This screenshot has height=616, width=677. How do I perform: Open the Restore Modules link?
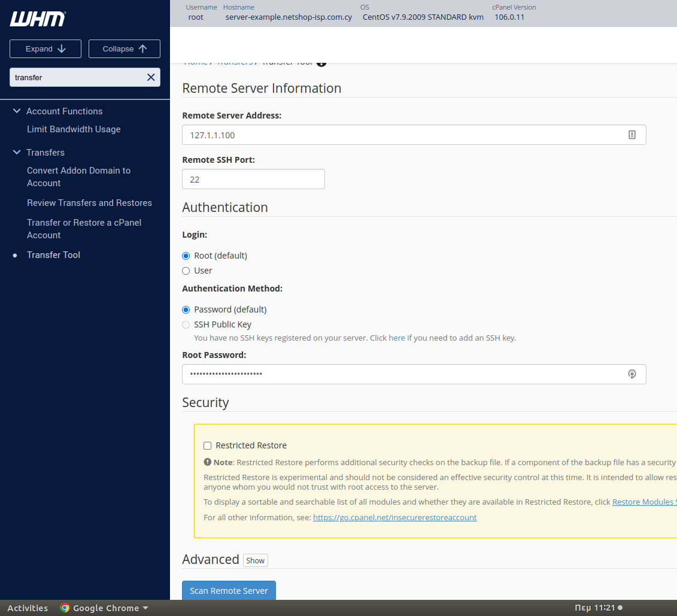644,502
